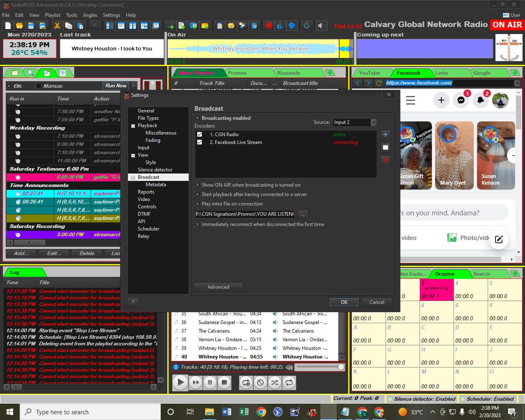This screenshot has height=420, width=525.
Task: Toggle the mute speaker icon in the toolbar
Action: tap(322, 26)
